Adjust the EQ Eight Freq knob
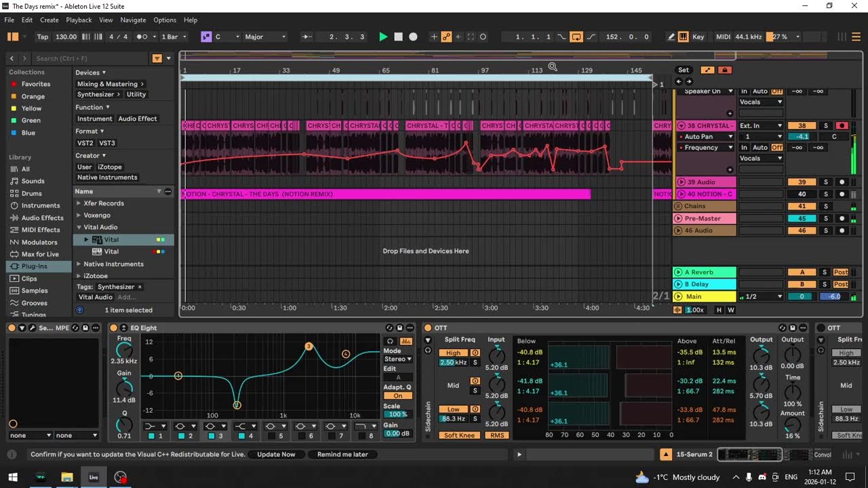Viewport: 868px width, 488px height. 124,350
